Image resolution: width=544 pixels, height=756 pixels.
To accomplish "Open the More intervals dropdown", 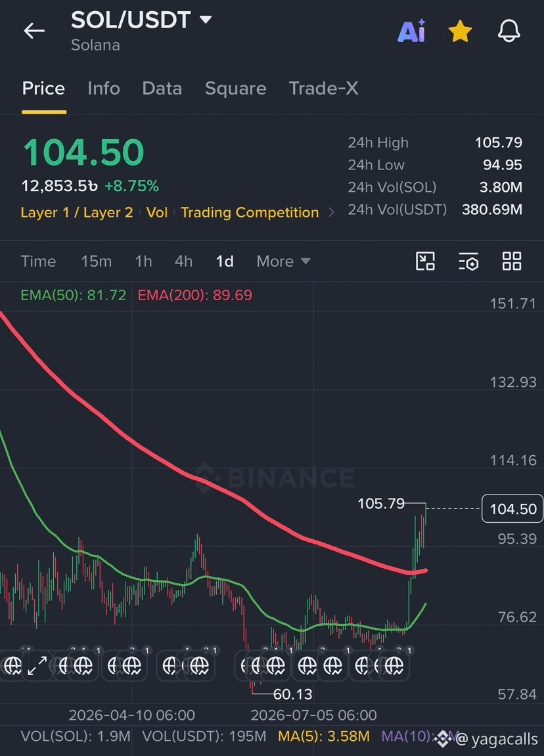I will coord(283,261).
